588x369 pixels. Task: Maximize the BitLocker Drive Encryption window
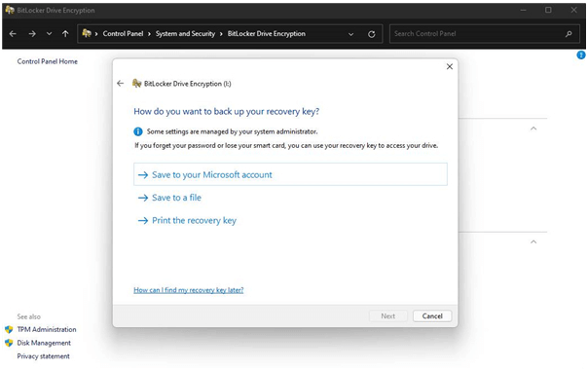pyautogui.click(x=548, y=10)
